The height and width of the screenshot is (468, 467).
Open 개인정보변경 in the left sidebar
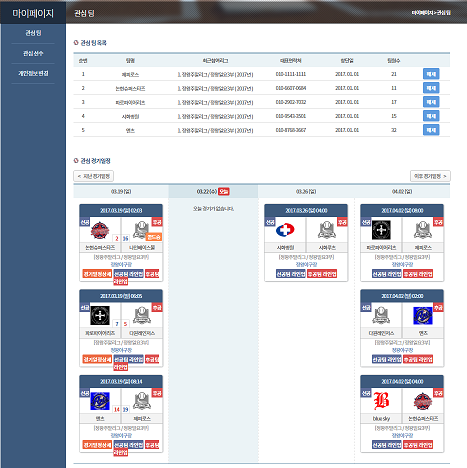[33, 73]
